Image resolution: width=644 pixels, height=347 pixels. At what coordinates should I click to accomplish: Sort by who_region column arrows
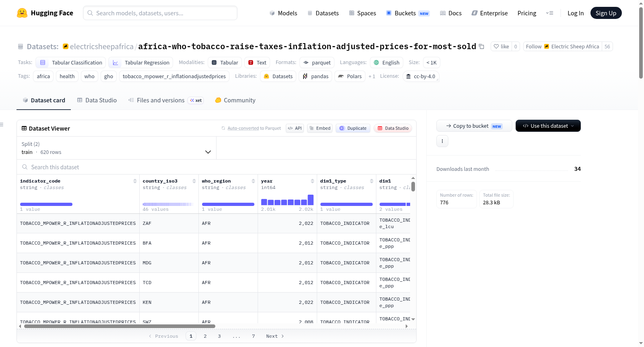pyautogui.click(x=253, y=181)
